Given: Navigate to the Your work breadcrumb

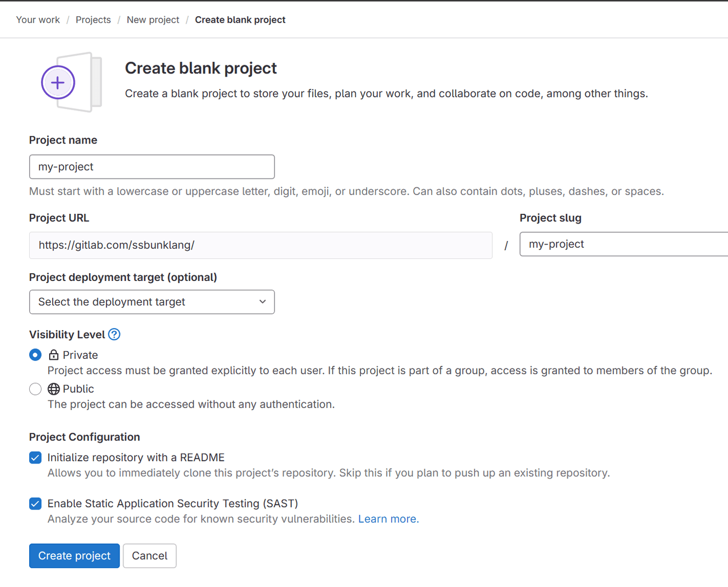Looking at the screenshot, I should click(x=37, y=19).
